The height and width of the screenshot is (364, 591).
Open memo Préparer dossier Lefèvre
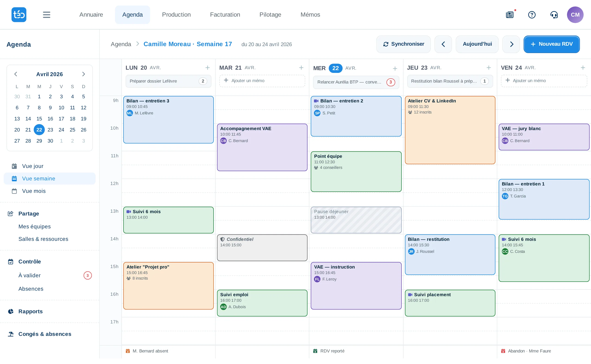[168, 81]
